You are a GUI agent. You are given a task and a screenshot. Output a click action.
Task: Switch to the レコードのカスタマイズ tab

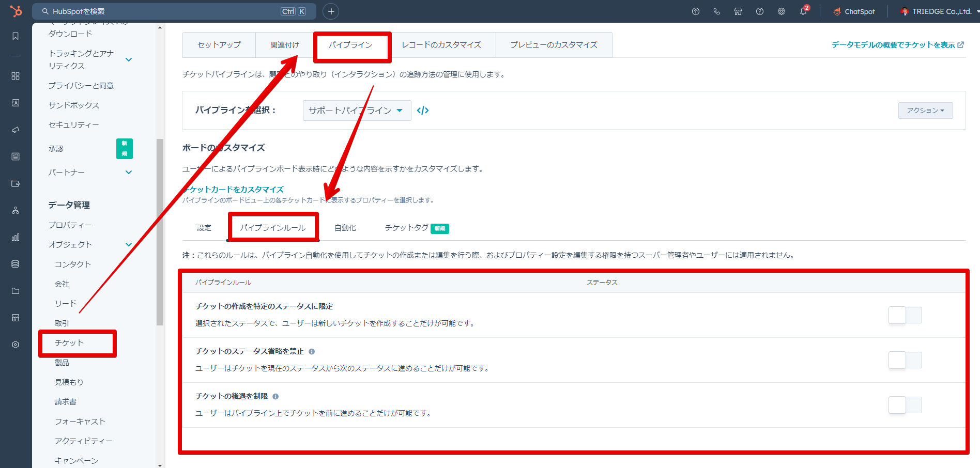(x=441, y=45)
